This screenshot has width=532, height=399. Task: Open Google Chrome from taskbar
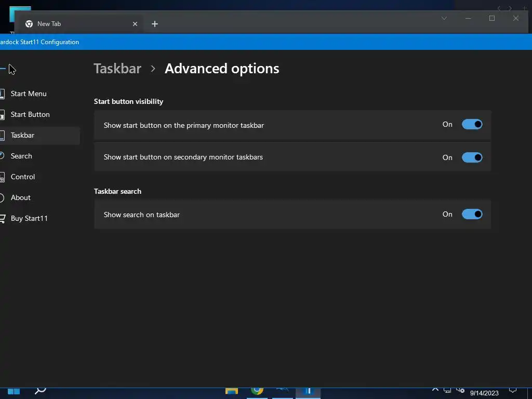pyautogui.click(x=257, y=392)
